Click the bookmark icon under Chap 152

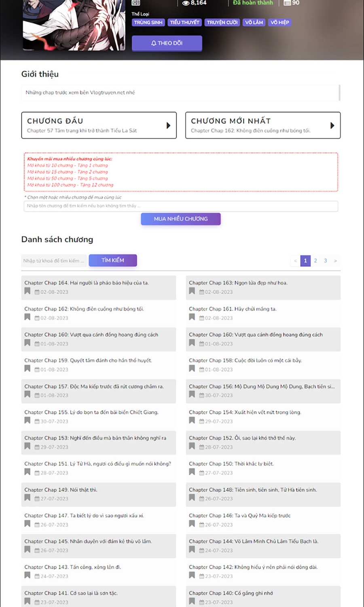coord(192,446)
